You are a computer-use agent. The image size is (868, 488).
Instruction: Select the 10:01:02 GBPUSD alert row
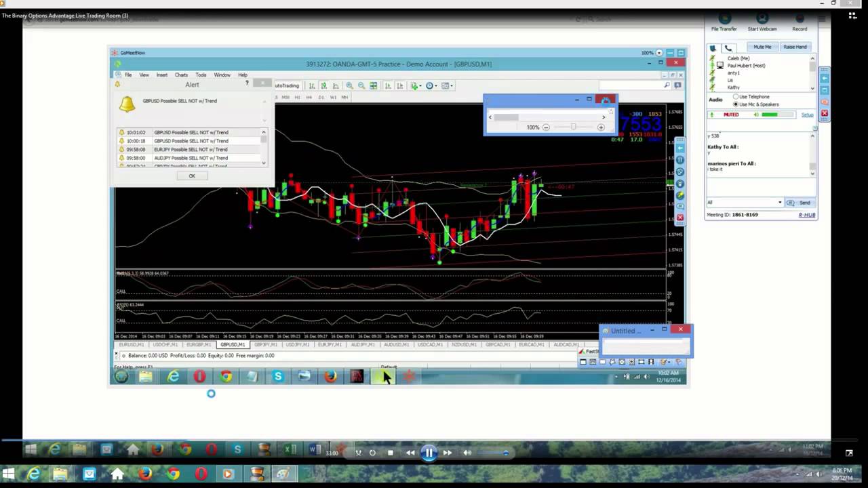(189, 132)
